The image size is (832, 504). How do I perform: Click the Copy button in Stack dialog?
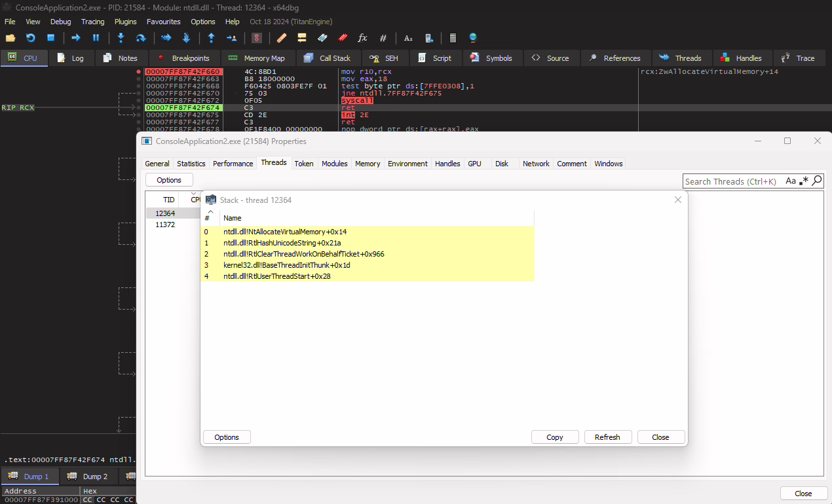pos(555,437)
